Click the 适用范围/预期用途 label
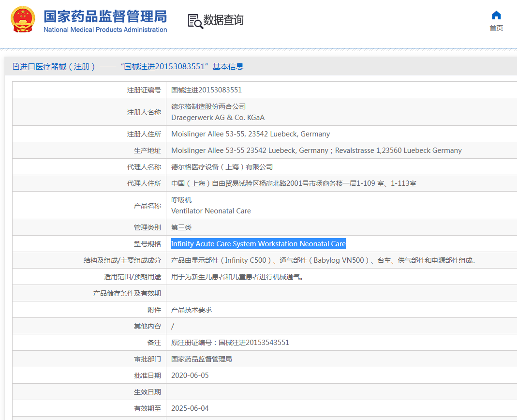Image resolution: width=517 pixels, height=420 pixels. point(133,277)
